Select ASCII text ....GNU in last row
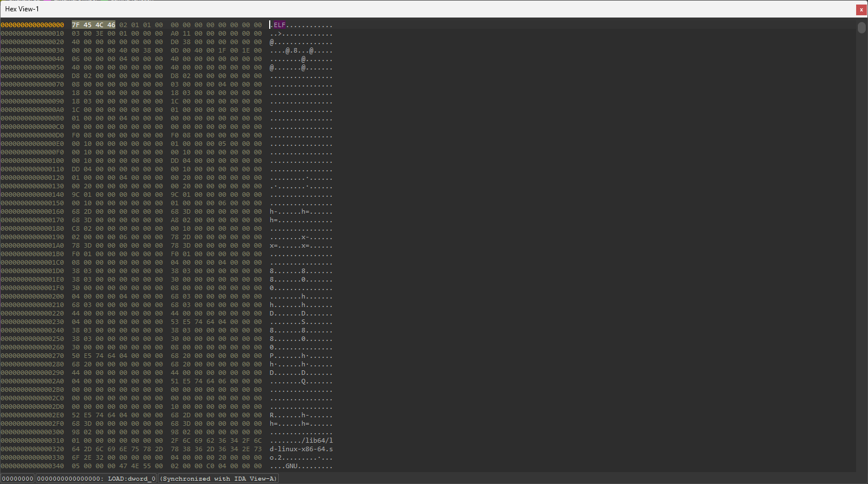Screen dimensions: 868x484 (x=284, y=466)
